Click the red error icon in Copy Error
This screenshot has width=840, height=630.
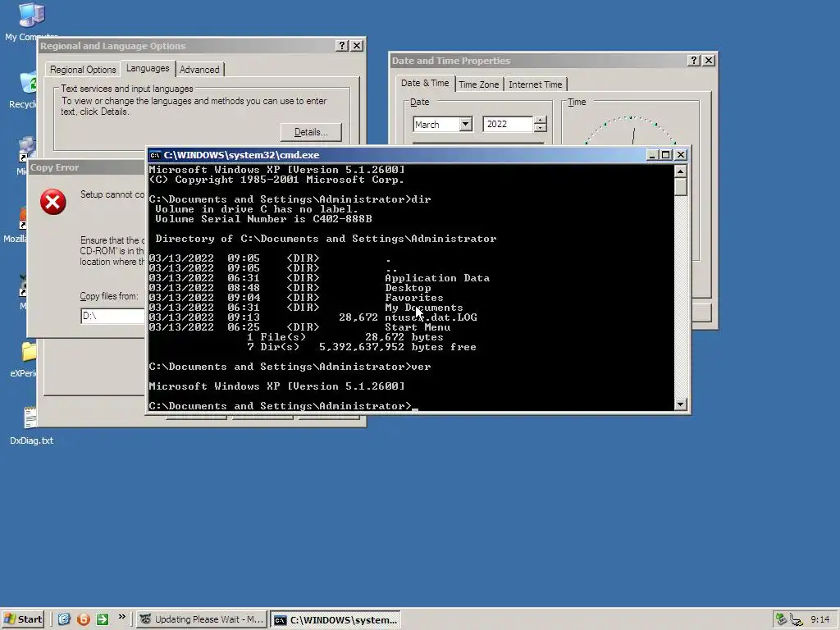(53, 202)
